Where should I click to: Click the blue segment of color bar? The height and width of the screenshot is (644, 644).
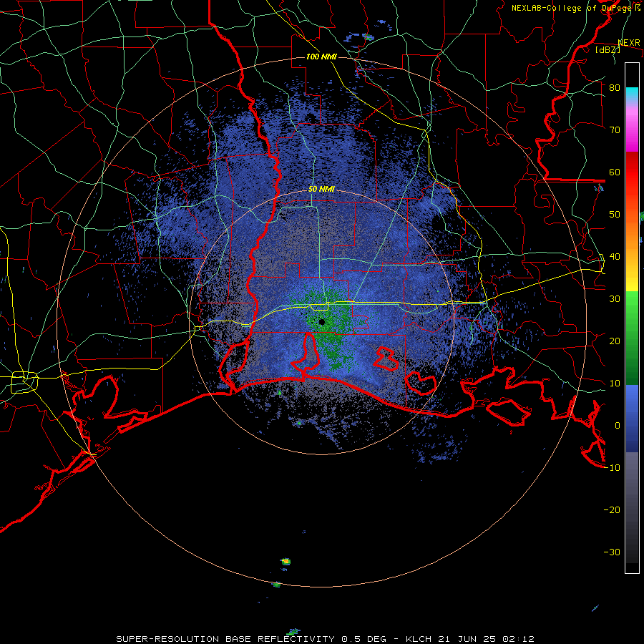click(x=632, y=419)
